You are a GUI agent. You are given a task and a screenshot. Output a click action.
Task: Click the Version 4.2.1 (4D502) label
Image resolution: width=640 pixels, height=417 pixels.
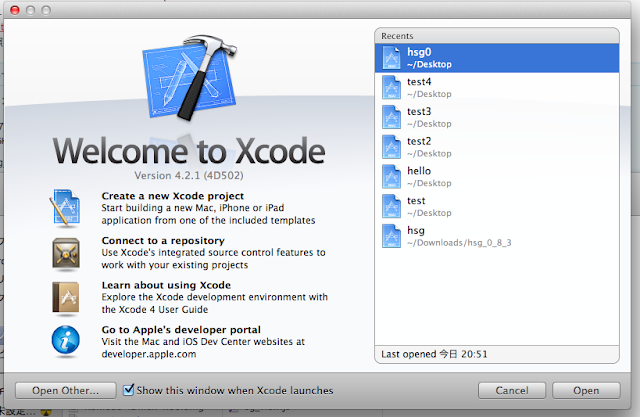(189, 175)
